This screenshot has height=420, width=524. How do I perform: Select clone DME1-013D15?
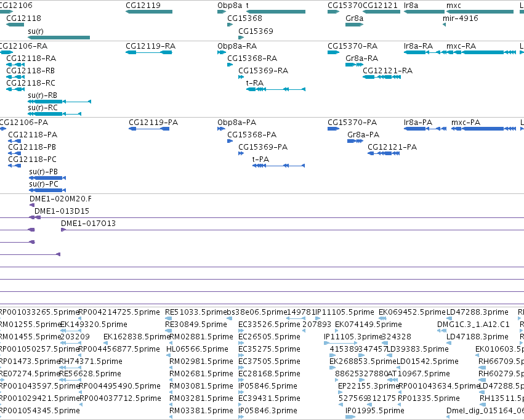[62, 211]
